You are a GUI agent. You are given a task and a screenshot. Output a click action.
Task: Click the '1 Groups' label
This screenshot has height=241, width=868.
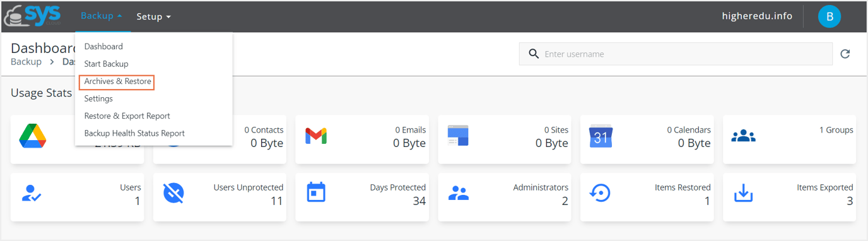(x=836, y=130)
